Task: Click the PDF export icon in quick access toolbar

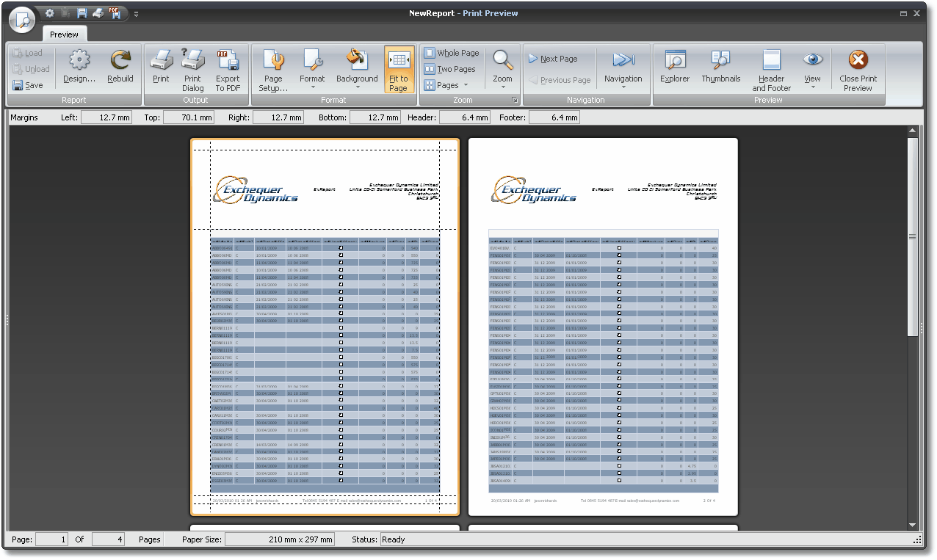Action: (115, 13)
